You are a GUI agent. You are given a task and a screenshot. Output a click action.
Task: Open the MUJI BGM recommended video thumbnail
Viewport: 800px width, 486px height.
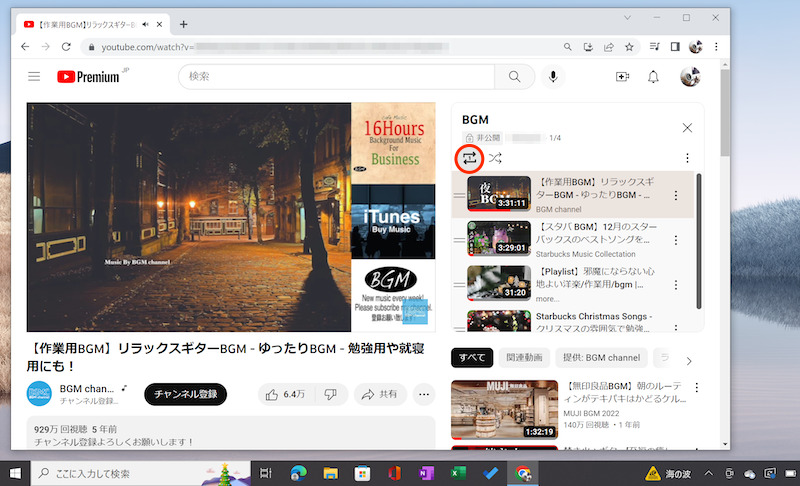point(504,410)
